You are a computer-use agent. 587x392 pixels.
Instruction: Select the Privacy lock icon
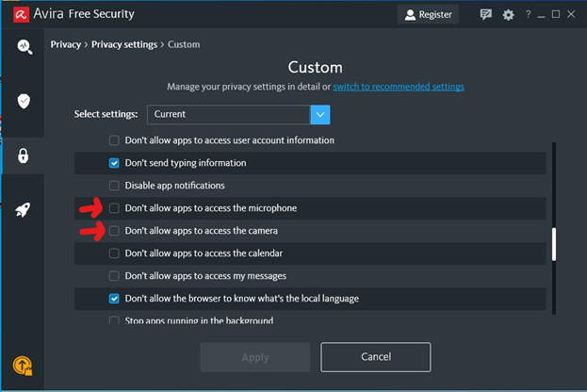(x=24, y=155)
